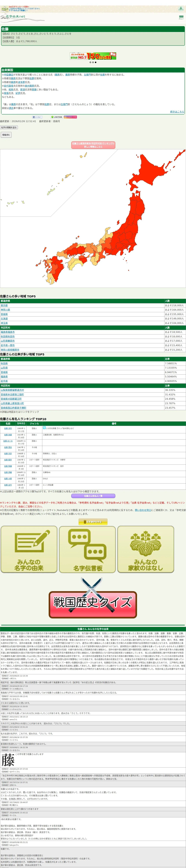Follow the 源氏 link under 家紋

(x=11, y=108)
